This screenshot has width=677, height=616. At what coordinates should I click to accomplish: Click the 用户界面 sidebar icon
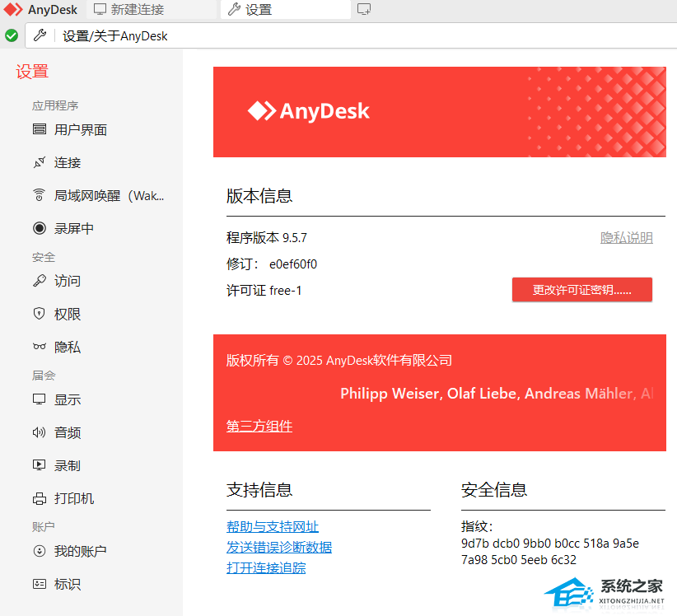(x=40, y=129)
